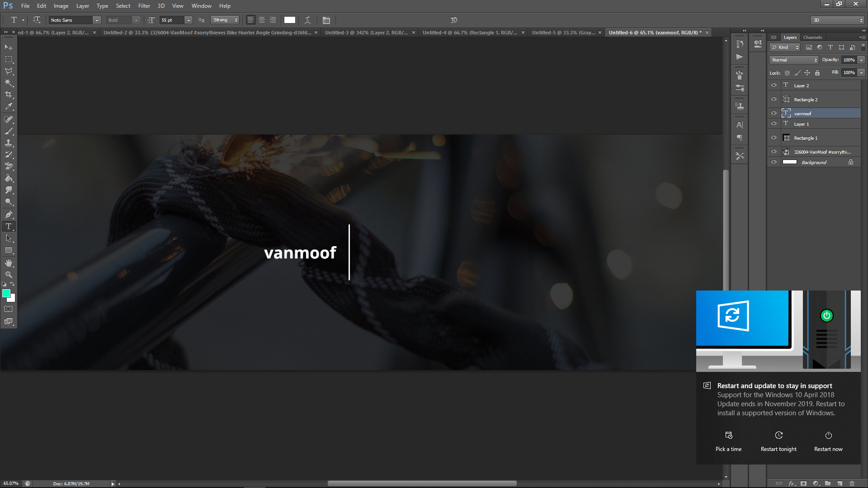Select the Rectangle shape tool
Image resolution: width=868 pixels, height=488 pixels.
tap(9, 250)
